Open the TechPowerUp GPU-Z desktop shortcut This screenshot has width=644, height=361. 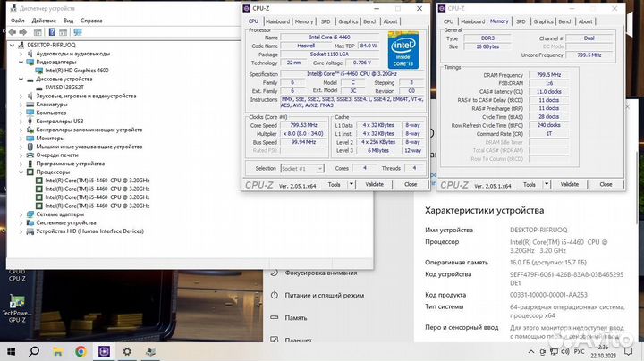[16, 299]
